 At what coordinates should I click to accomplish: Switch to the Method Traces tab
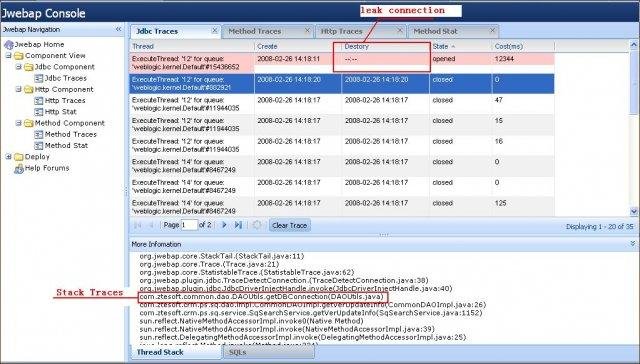[x=255, y=31]
